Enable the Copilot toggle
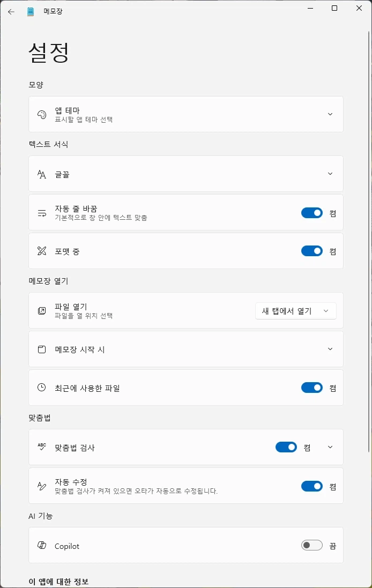This screenshot has width=372, height=588. [311, 545]
